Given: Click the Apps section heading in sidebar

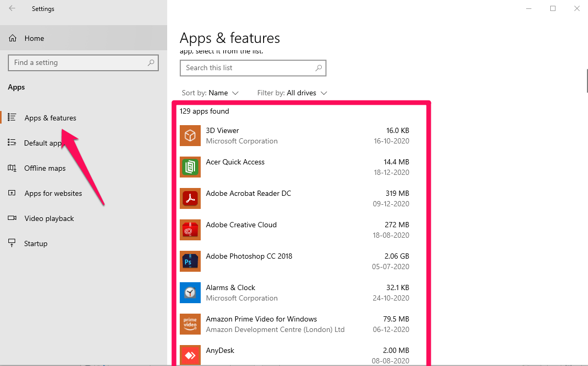Looking at the screenshot, I should [16, 87].
